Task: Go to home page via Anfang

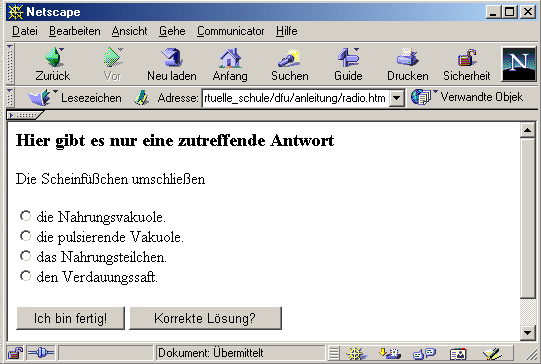Action: (x=230, y=65)
